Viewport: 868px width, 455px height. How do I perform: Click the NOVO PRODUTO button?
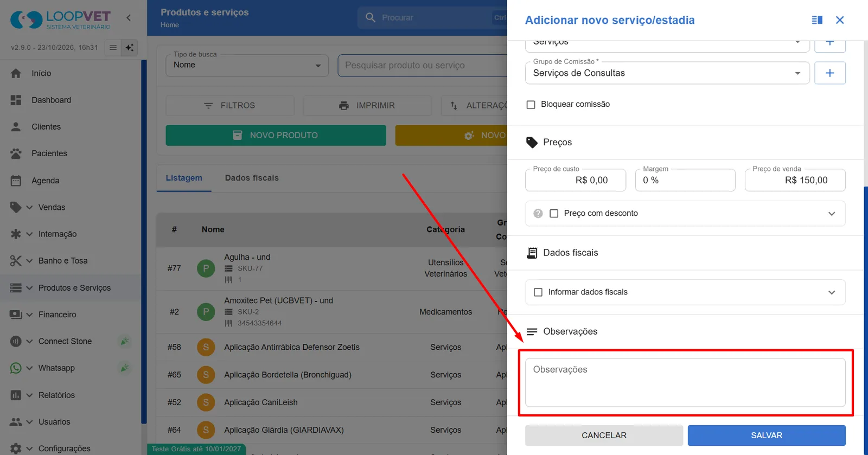click(x=276, y=136)
